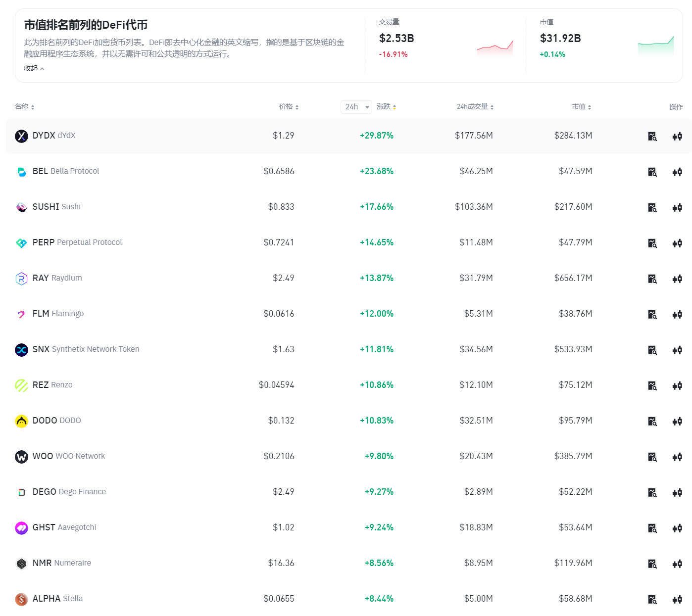The image size is (692, 616).
Task: Click DYDX change value +29.87%
Action: coord(377,136)
